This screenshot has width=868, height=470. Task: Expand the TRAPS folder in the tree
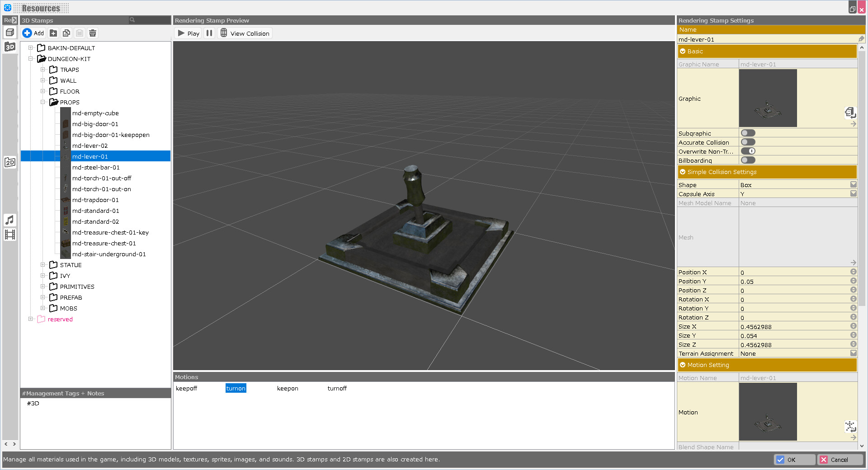click(x=43, y=69)
